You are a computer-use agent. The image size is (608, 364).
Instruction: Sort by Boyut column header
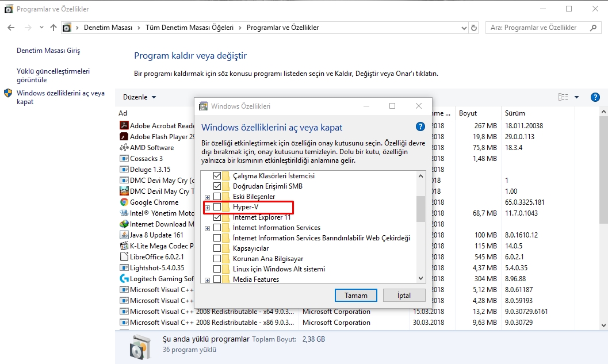click(468, 113)
